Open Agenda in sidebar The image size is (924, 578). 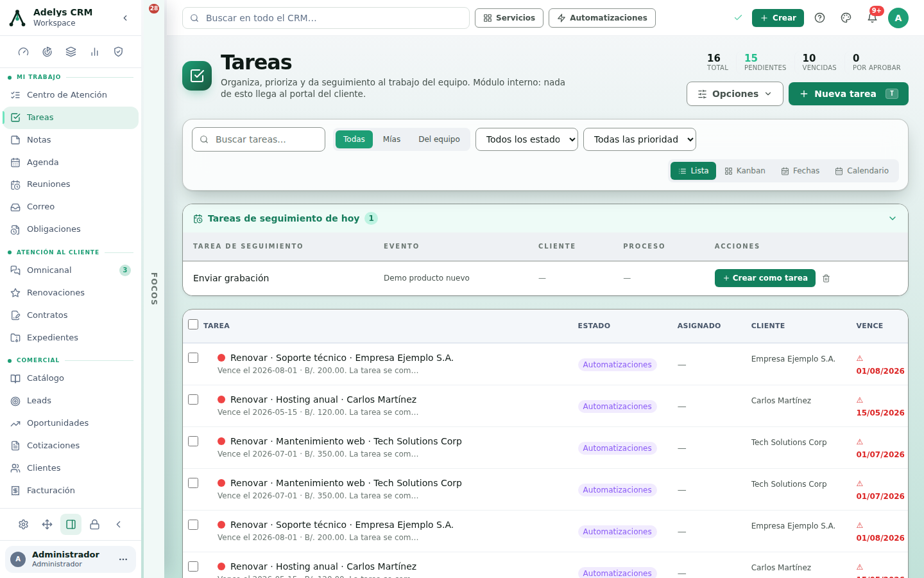pos(71,162)
